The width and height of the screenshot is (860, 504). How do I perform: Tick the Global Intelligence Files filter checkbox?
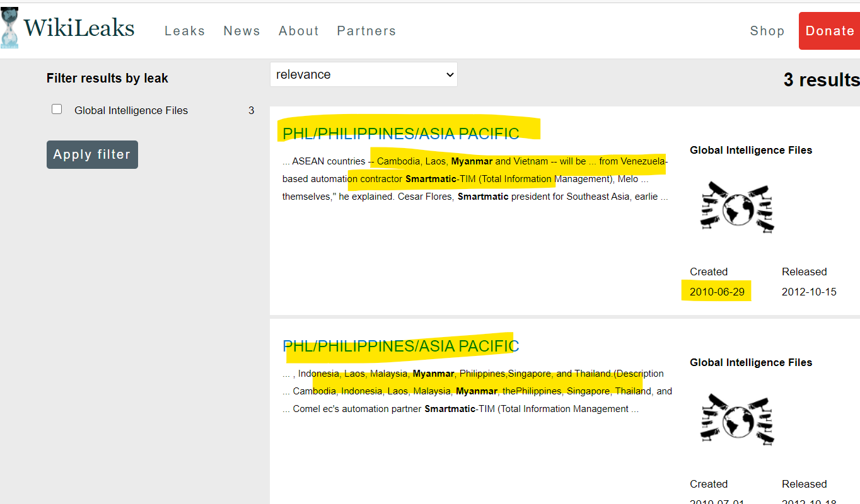[x=57, y=109]
